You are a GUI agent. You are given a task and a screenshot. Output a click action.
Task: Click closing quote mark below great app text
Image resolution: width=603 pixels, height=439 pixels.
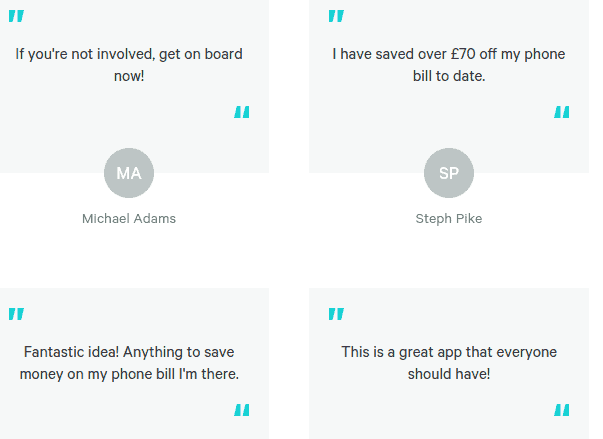562,410
